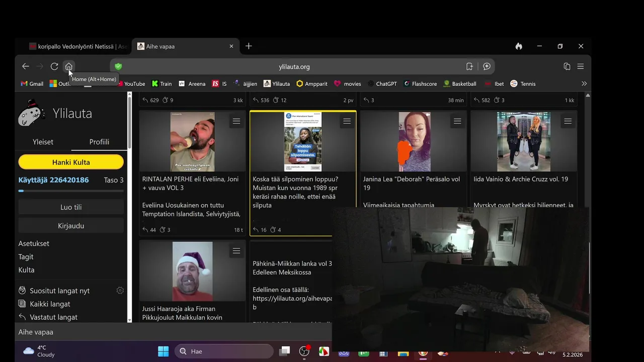Viewport: 644px width, 362px height.
Task: Click the bookmark page icon in address bar
Action: pos(469,66)
